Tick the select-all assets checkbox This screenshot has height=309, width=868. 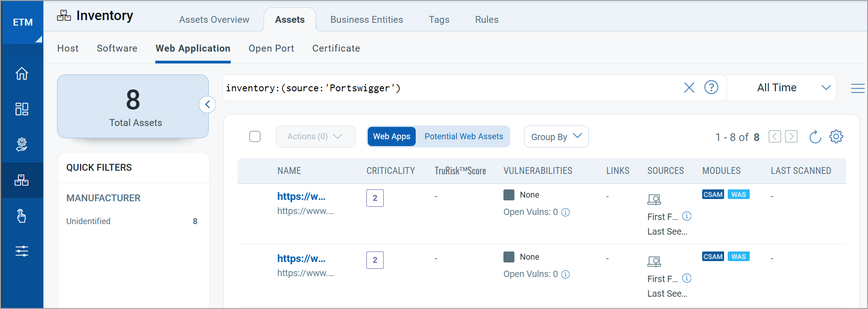pos(255,136)
